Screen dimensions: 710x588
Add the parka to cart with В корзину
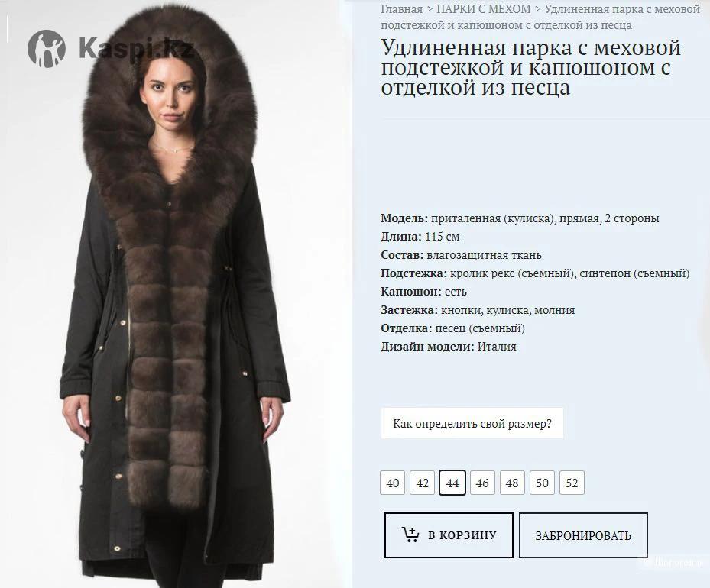pos(449,535)
